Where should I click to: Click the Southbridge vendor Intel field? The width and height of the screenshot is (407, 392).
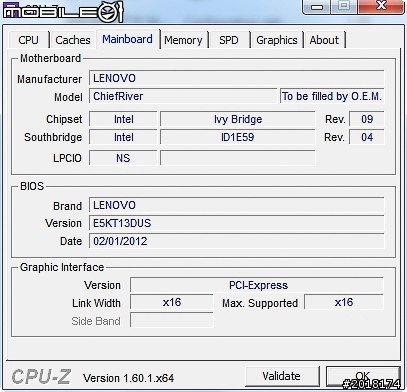[x=123, y=137]
